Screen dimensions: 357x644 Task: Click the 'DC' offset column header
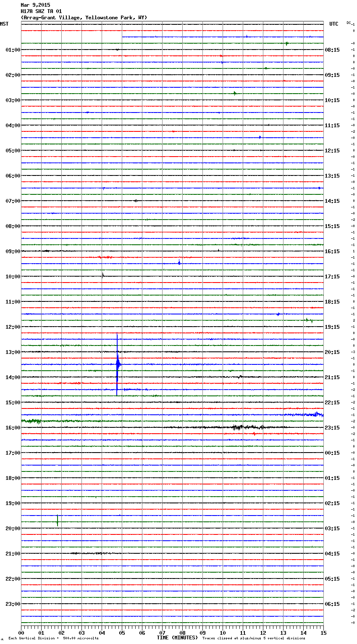(x=349, y=23)
